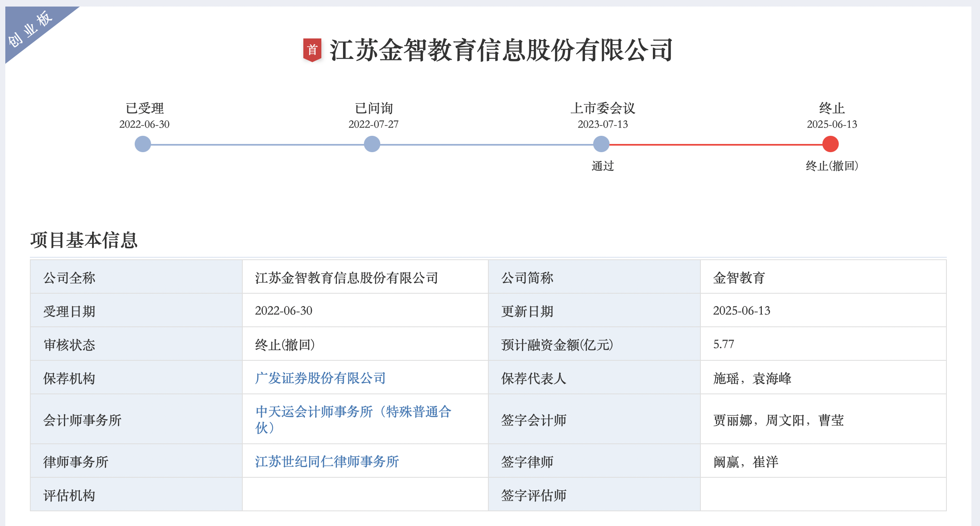Click the 会计师事务所 table label
Image resolution: width=980 pixels, height=526 pixels.
pos(82,420)
